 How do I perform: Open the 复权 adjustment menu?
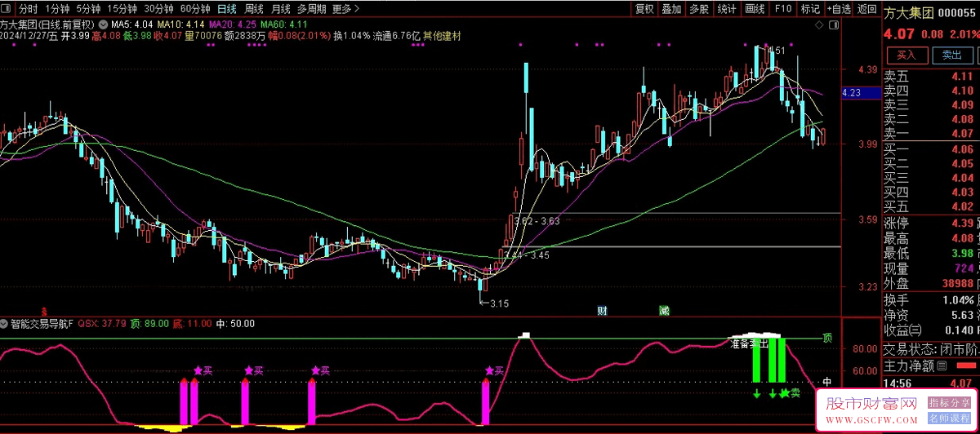point(644,9)
